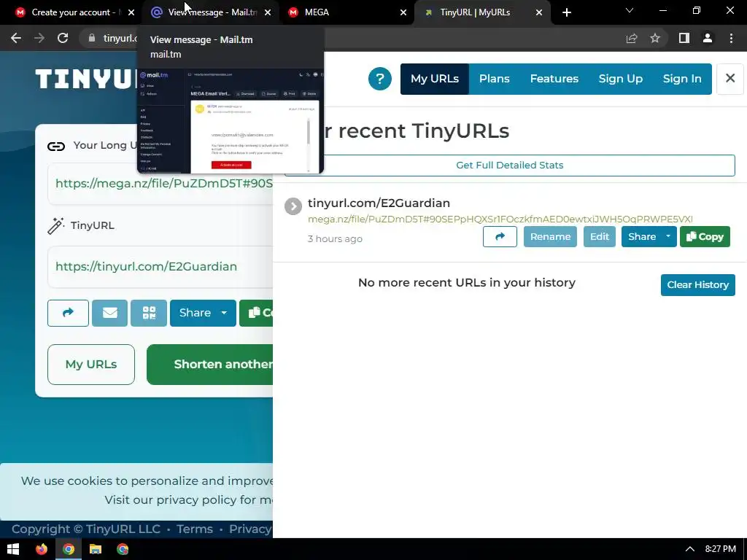Select My URLs in the top navigation
This screenshot has width=747, height=560.
point(435,79)
